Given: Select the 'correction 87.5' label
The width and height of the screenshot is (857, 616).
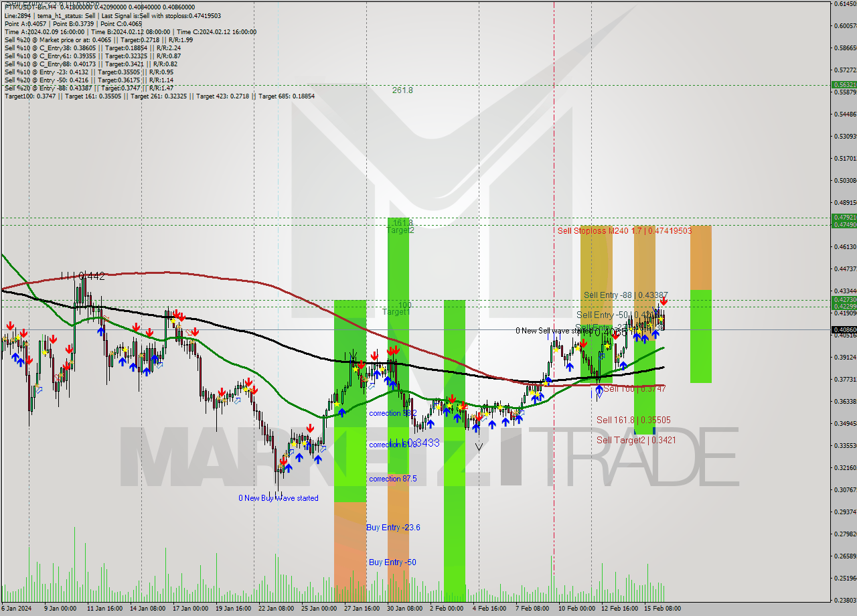Looking at the screenshot, I should click(x=393, y=479).
